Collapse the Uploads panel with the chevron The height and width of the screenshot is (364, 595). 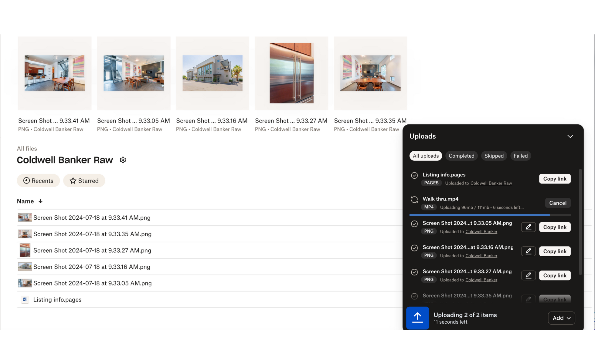[x=570, y=136]
